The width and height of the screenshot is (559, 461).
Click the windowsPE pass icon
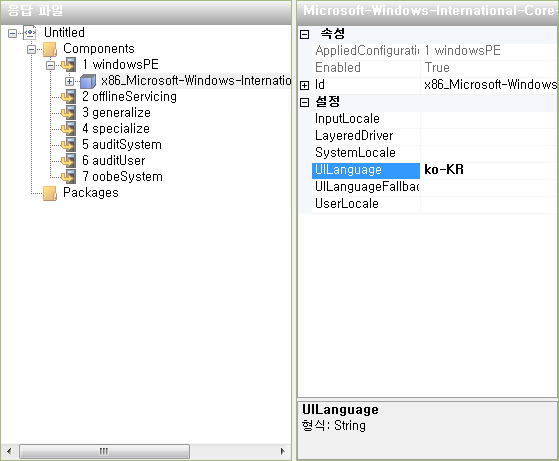(68, 65)
